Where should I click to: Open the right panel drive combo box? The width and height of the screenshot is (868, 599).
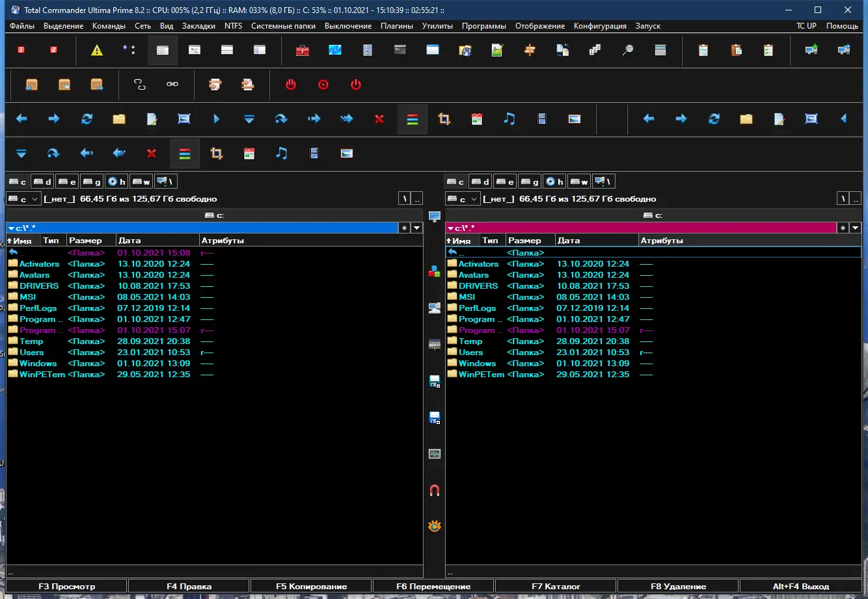(463, 199)
